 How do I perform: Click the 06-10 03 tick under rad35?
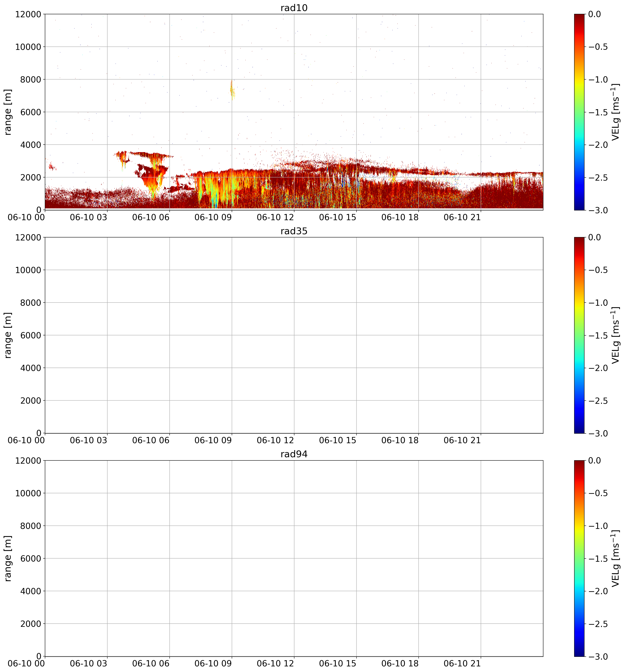pyautogui.click(x=89, y=440)
